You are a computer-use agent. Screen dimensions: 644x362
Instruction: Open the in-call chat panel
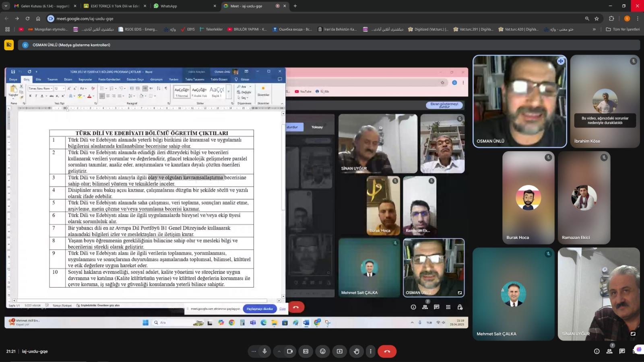(622, 351)
